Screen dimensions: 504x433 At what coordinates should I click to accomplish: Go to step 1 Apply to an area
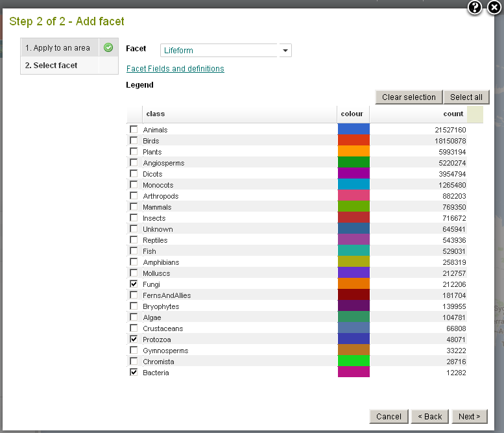[58, 48]
